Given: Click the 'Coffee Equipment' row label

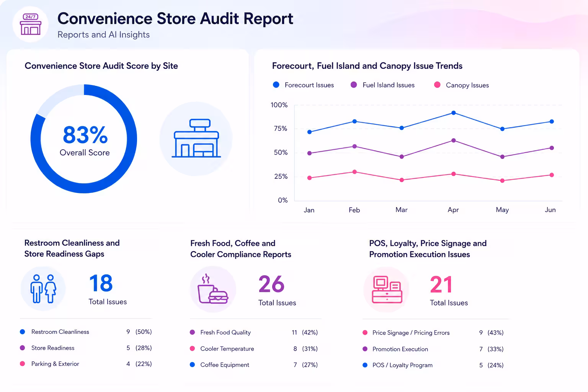Looking at the screenshot, I should tap(225, 365).
